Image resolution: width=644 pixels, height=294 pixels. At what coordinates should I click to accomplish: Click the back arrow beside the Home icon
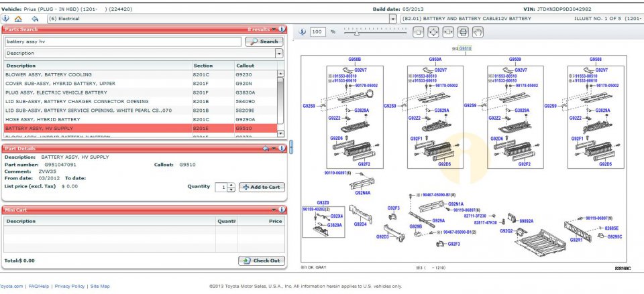(x=35, y=19)
